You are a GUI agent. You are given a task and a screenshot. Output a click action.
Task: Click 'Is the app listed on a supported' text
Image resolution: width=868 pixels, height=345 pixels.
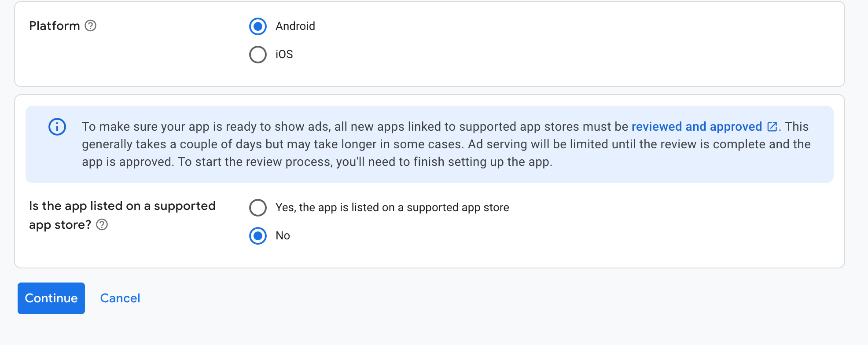tap(122, 206)
